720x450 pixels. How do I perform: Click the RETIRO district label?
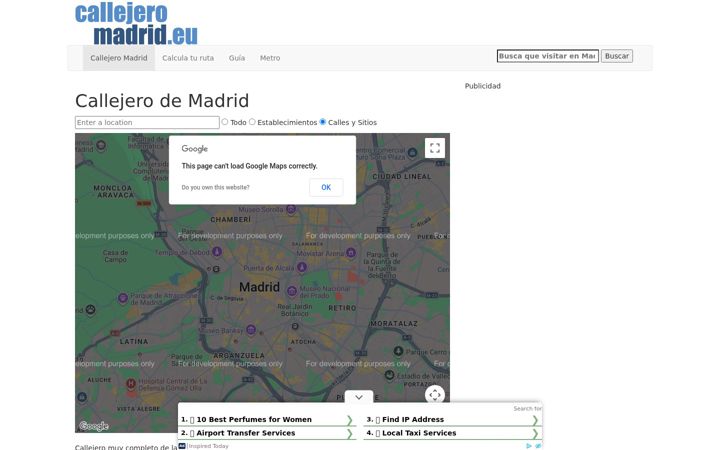[342, 308]
